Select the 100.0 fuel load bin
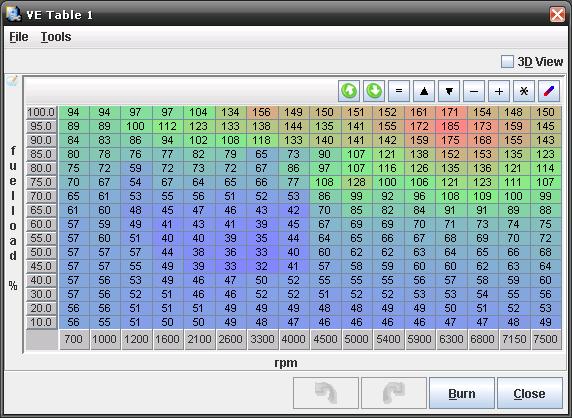This screenshot has height=418, width=572. (x=41, y=112)
